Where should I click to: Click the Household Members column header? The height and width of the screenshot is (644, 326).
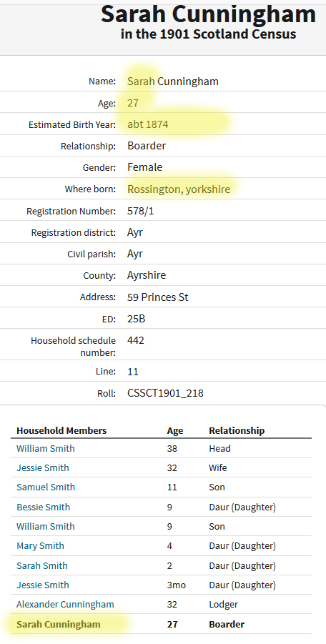pos(61,430)
